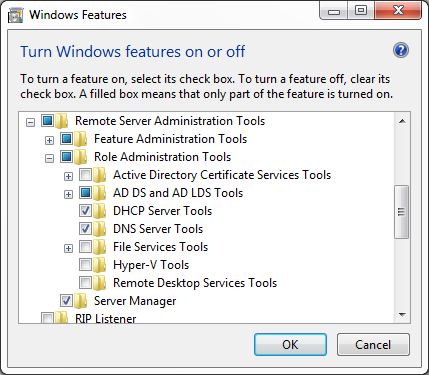Collapse Remote Server Administration Tools node
The height and width of the screenshot is (375, 429).
30,122
